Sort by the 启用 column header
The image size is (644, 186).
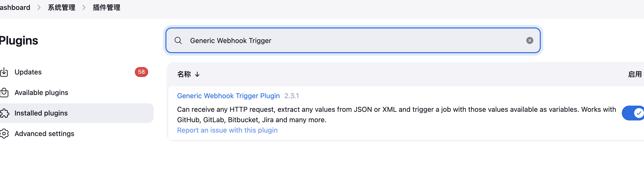tap(635, 74)
